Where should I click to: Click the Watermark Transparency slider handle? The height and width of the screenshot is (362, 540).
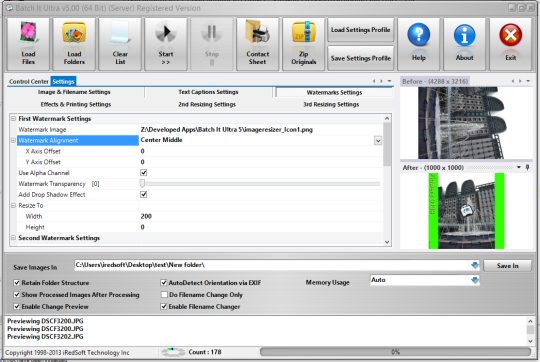click(142, 184)
